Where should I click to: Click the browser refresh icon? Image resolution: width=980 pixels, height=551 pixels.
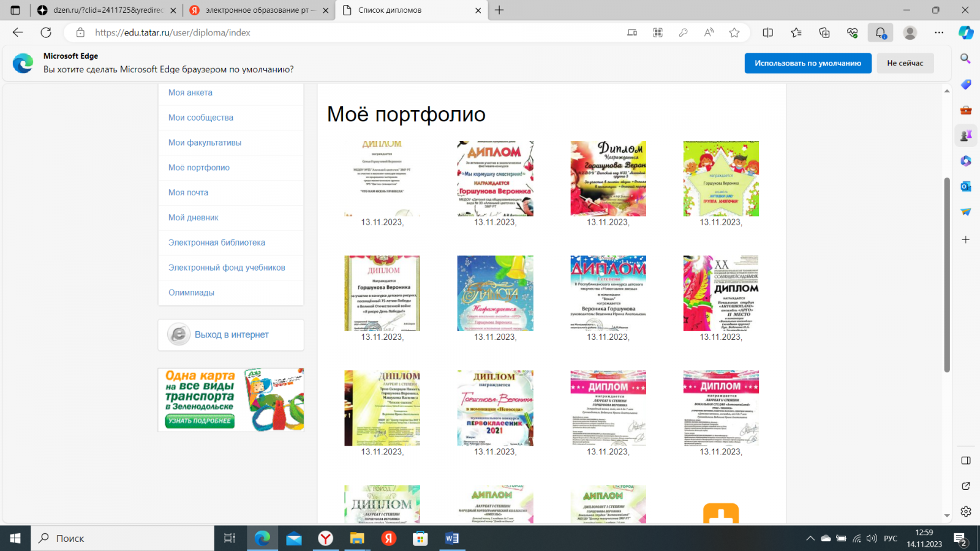coord(46,32)
